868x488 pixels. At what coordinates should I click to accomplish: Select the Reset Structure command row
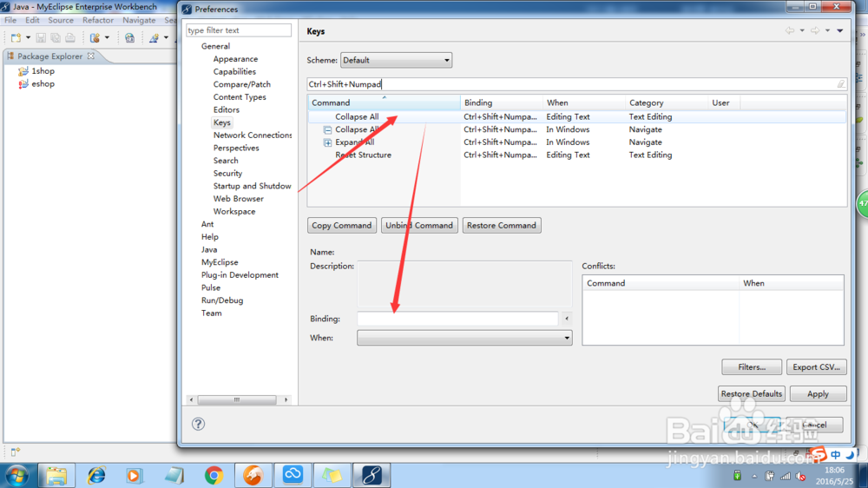coord(577,155)
